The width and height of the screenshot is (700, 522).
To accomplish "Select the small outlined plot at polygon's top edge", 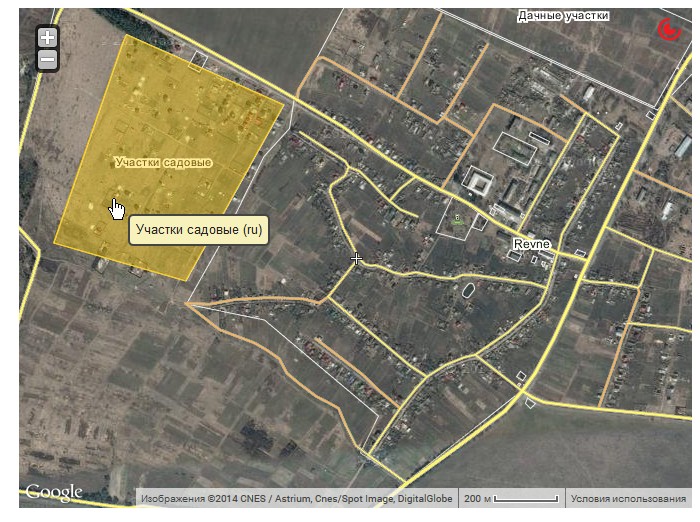I will [199, 61].
